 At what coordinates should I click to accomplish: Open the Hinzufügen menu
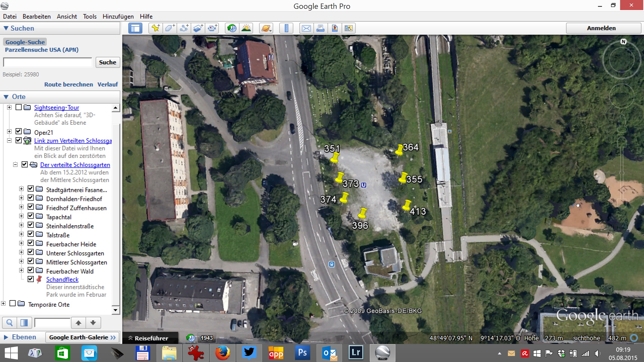pos(118,17)
